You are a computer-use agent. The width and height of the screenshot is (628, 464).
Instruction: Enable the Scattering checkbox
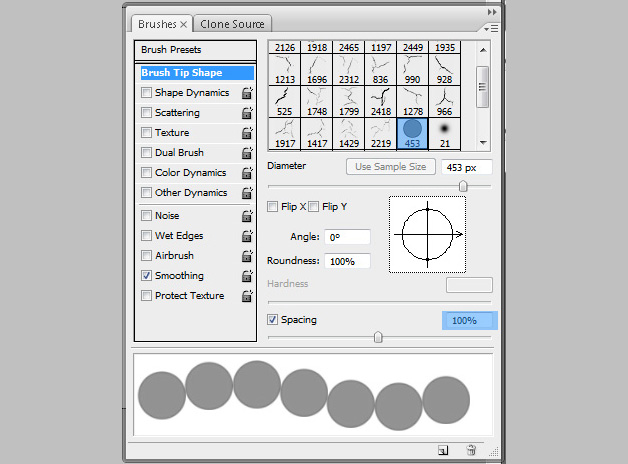pos(146,113)
